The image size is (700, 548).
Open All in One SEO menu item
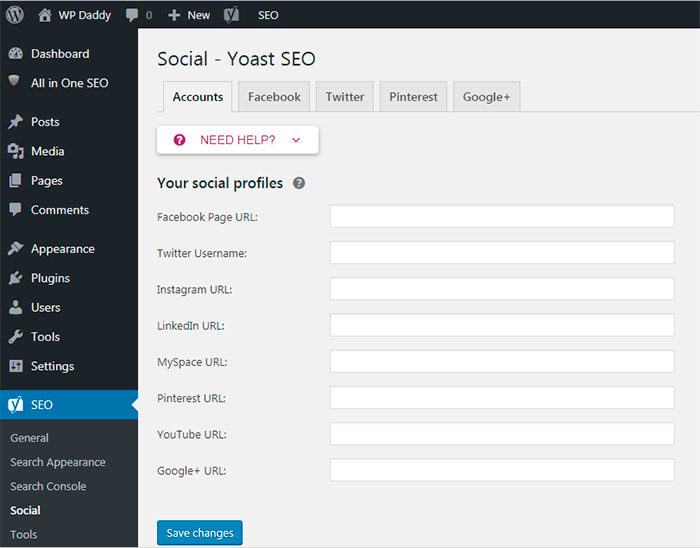pyautogui.click(x=69, y=83)
